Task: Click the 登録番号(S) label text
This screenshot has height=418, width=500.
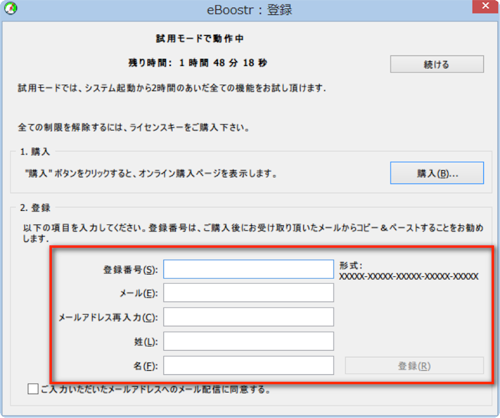Action: click(130, 269)
